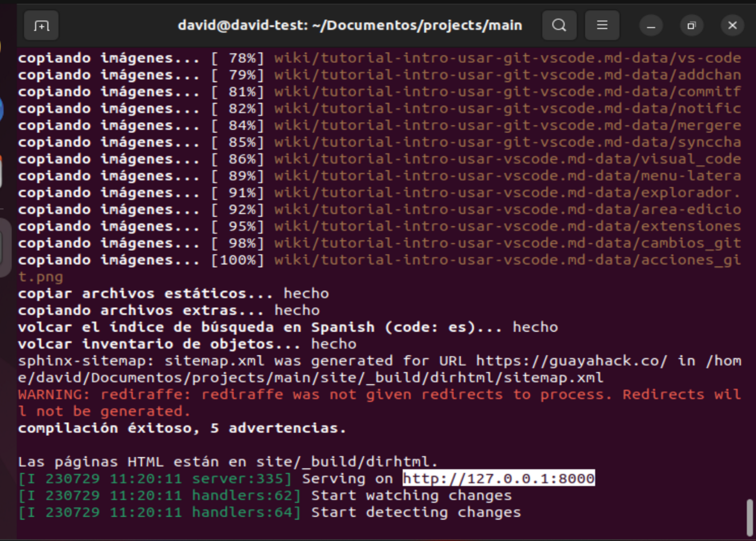The height and width of the screenshot is (541, 756).
Task: Click 'volcar el índice de búsqueda' line
Action: pyautogui.click(x=288, y=328)
